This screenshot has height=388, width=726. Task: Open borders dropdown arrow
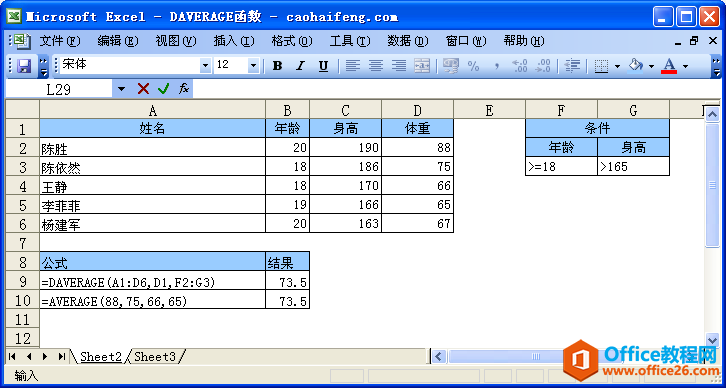point(617,67)
